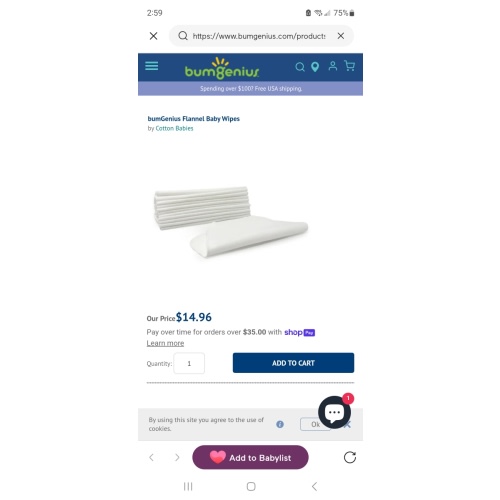Tap the Add to Babylist button

click(250, 457)
